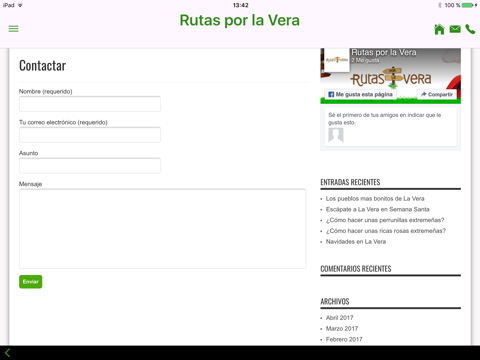480x360 pixels.
Task: Click the ARCHIVOS heading
Action: (x=335, y=301)
